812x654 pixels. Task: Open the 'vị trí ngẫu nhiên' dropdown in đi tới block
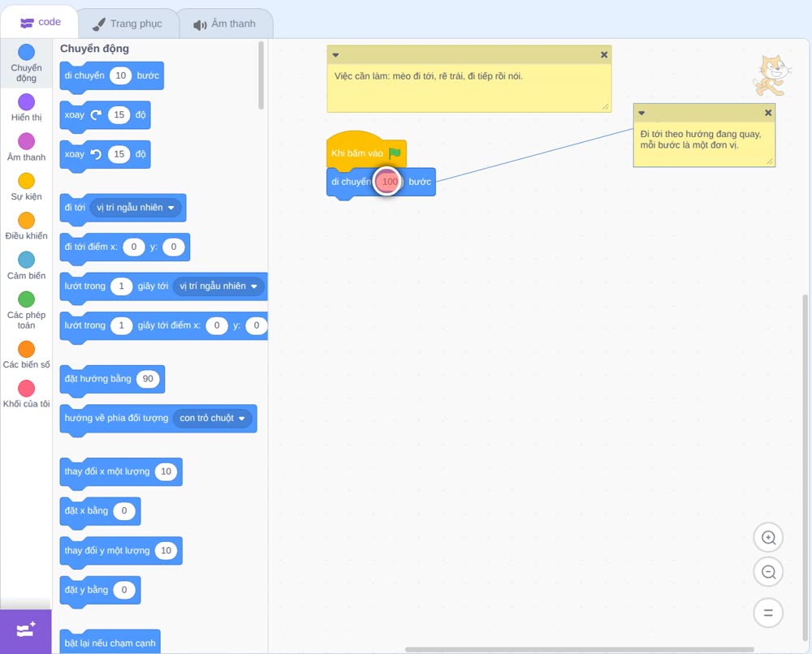tap(135, 208)
